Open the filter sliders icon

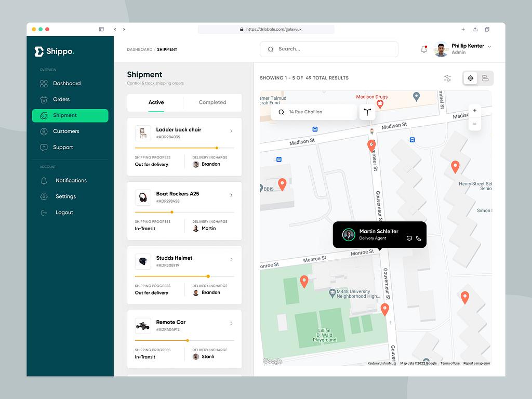[x=447, y=78]
